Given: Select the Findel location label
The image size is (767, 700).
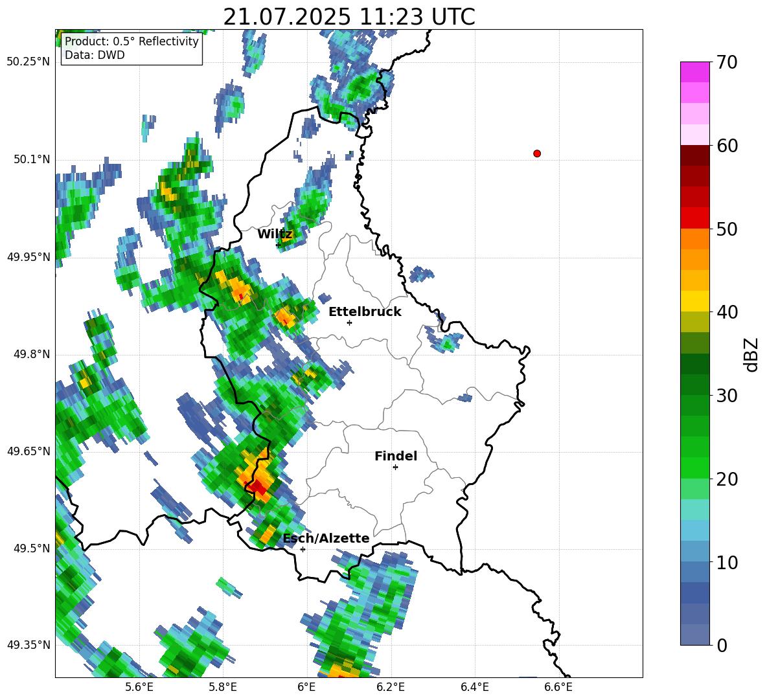Looking at the screenshot, I should (x=396, y=456).
